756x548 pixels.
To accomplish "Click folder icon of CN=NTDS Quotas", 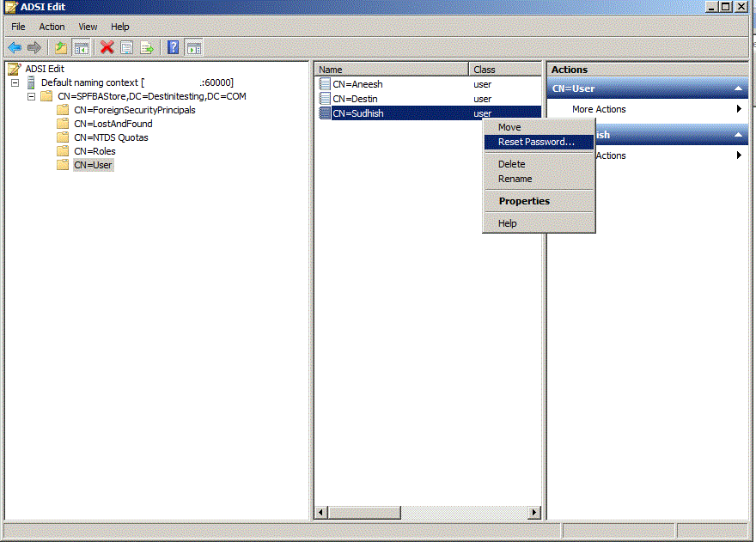I will 63,137.
